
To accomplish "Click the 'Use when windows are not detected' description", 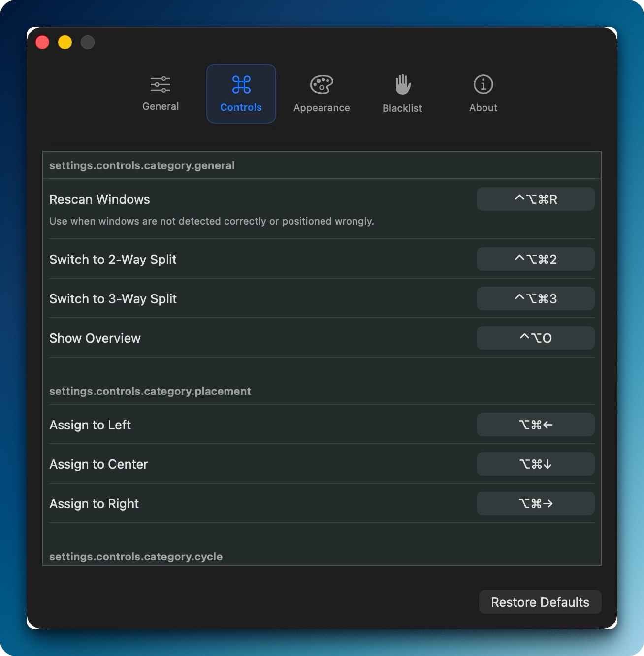I will coord(212,221).
